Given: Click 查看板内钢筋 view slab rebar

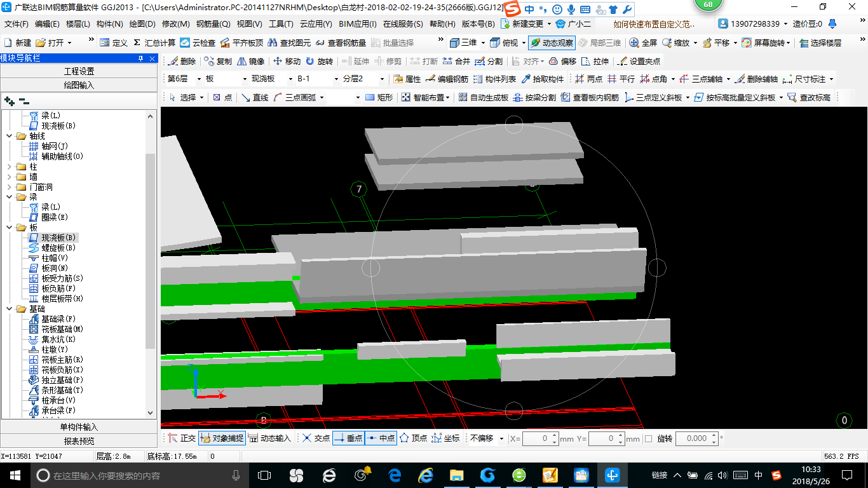Looking at the screenshot, I should click(590, 97).
